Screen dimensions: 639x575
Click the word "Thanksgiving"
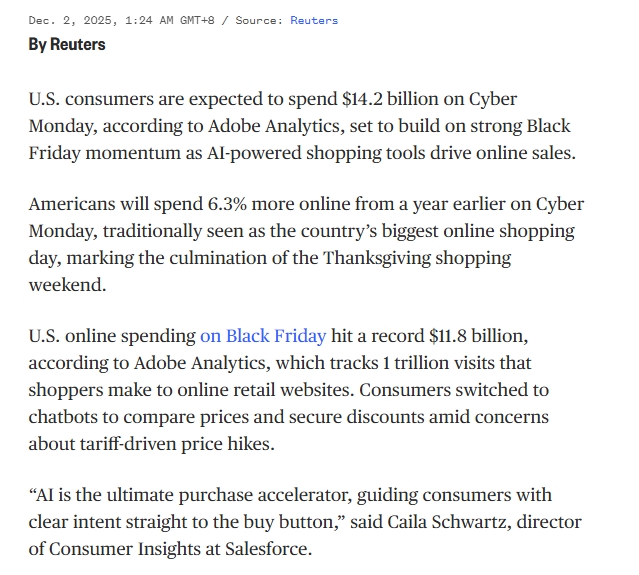click(x=381, y=257)
